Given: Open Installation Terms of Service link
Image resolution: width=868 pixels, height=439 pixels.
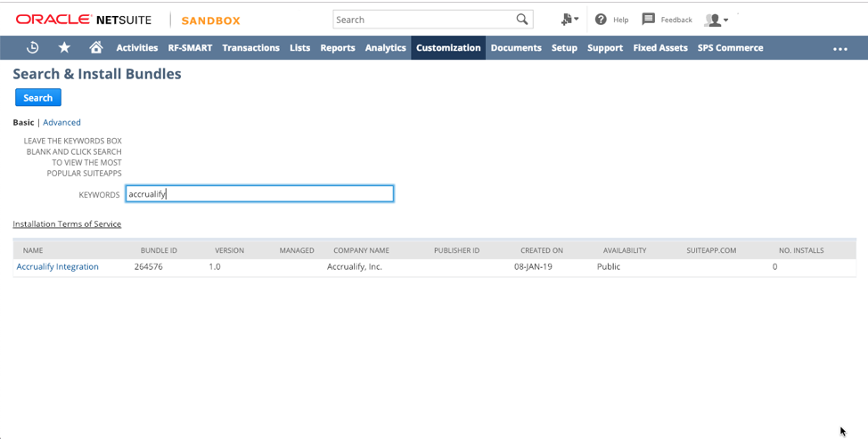Looking at the screenshot, I should tap(67, 224).
